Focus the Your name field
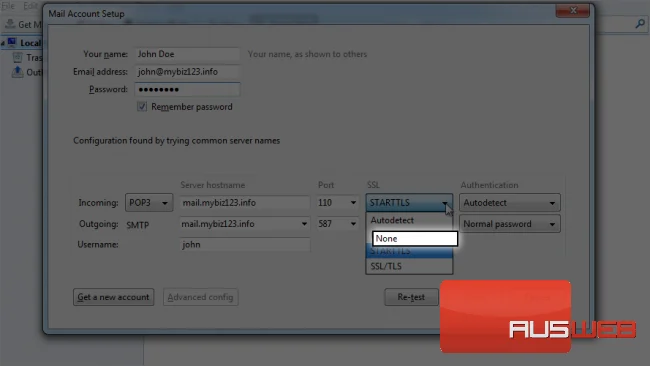 (187, 54)
